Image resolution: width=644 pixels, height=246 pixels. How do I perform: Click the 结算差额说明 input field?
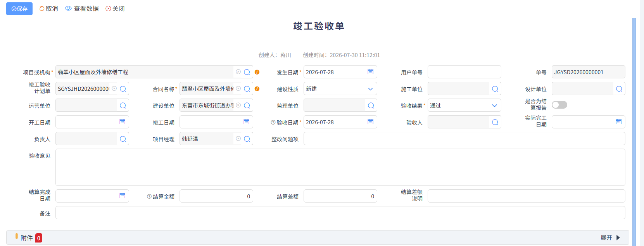pyautogui.click(x=527, y=196)
